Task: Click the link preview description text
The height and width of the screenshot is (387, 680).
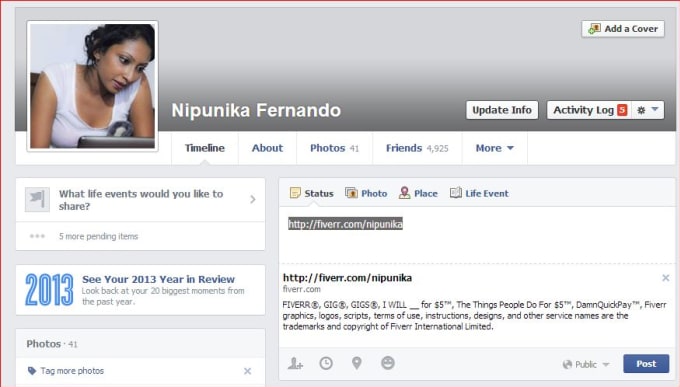Action: (474, 315)
